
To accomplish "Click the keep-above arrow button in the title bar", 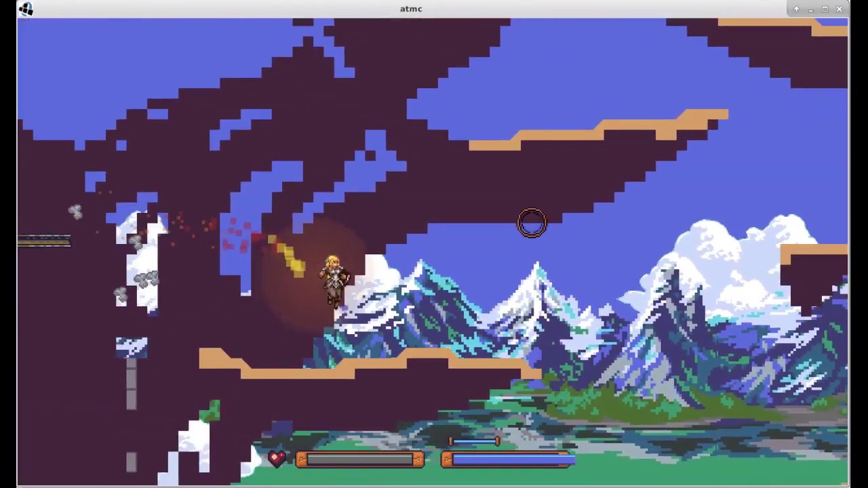I will (796, 9).
